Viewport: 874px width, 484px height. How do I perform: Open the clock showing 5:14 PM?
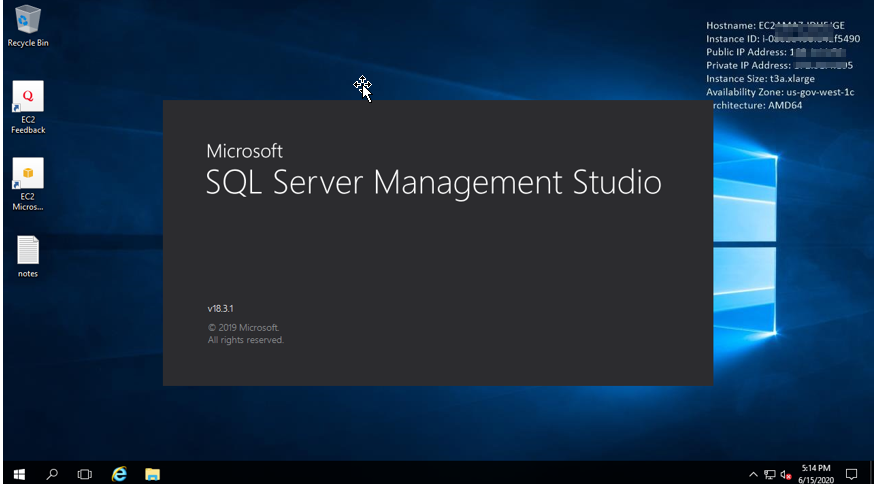816,474
